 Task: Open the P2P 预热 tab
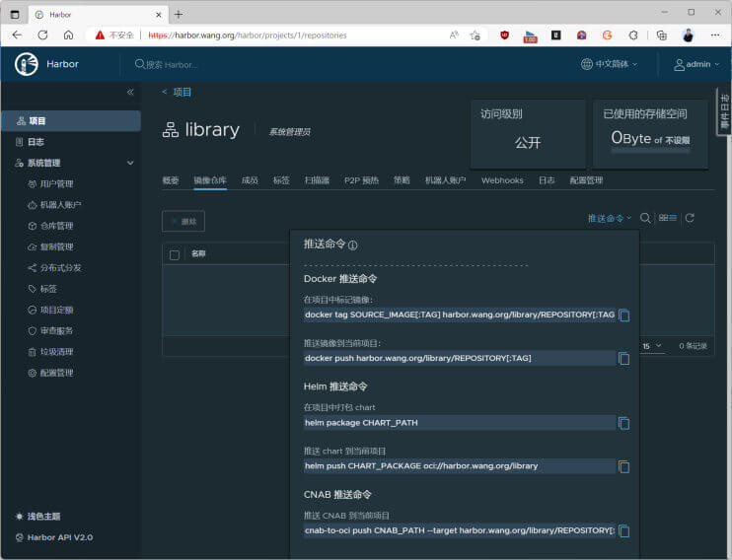click(x=361, y=180)
